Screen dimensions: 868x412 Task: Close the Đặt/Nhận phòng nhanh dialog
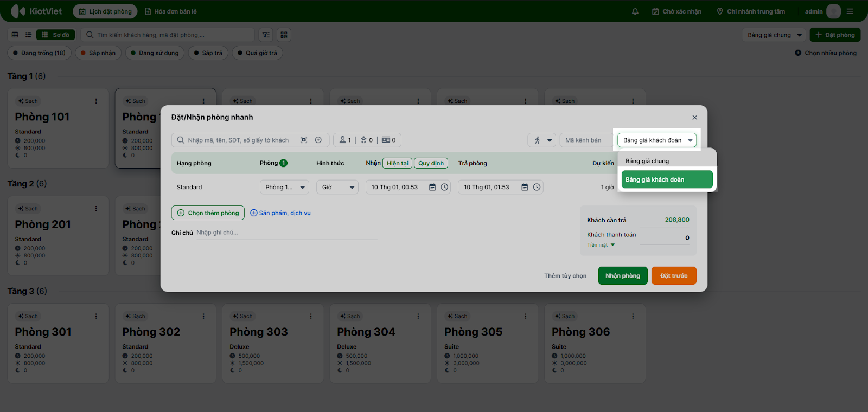click(694, 118)
